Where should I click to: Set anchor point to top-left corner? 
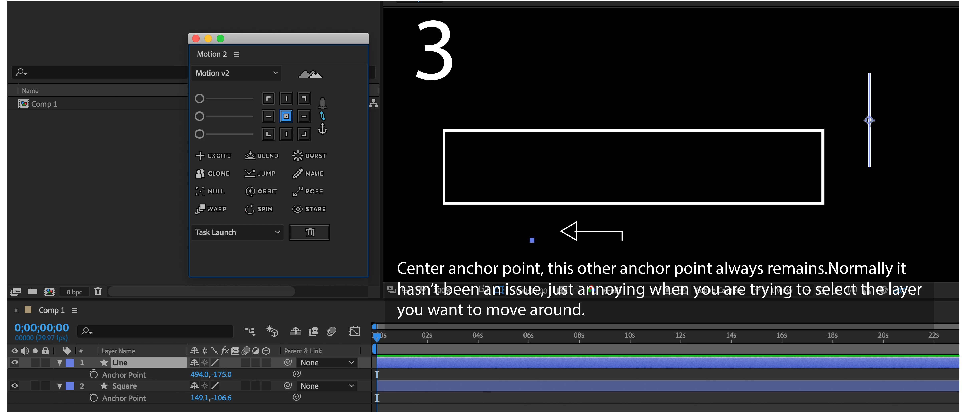pos(268,99)
